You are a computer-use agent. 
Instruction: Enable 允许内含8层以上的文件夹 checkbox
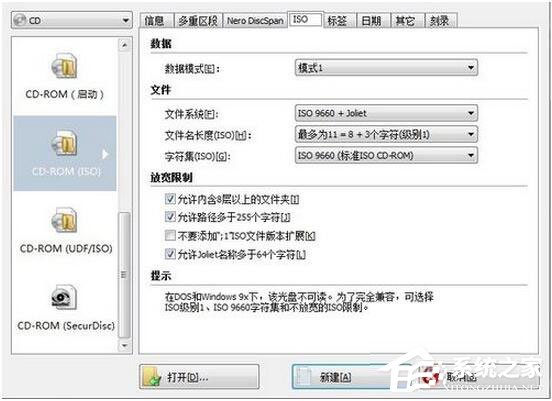(170, 199)
